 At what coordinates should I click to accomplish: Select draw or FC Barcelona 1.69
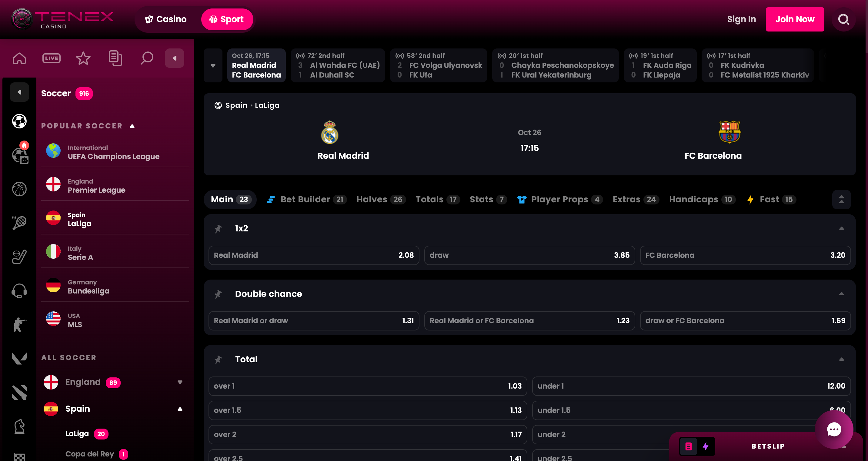(x=745, y=320)
